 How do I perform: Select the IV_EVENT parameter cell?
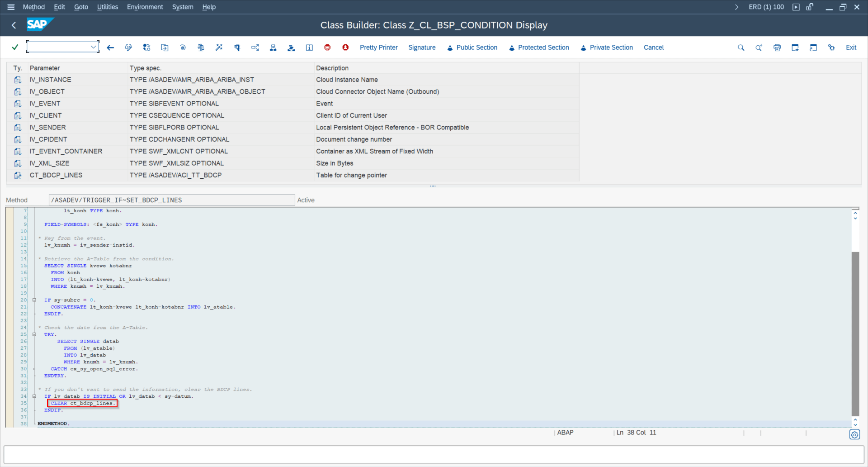[77, 104]
